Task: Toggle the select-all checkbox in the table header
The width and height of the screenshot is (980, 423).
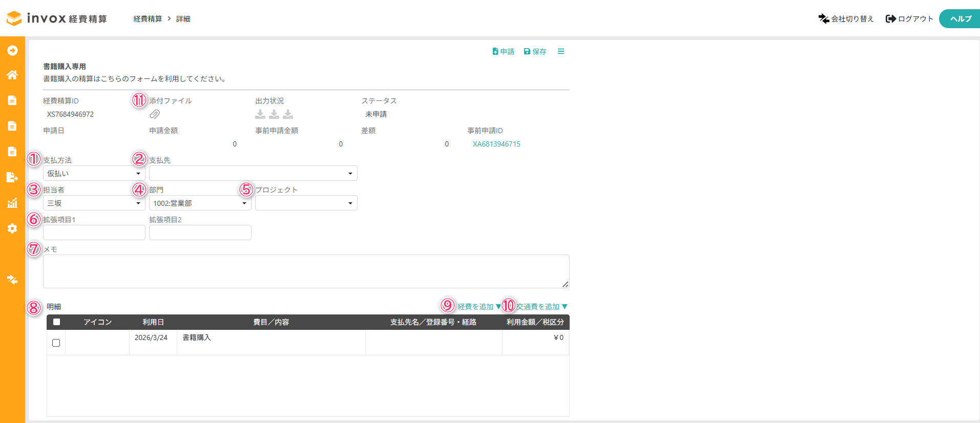Action: (x=56, y=322)
